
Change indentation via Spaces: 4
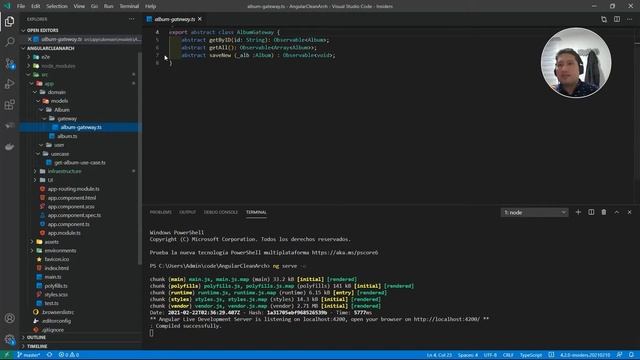(468, 355)
